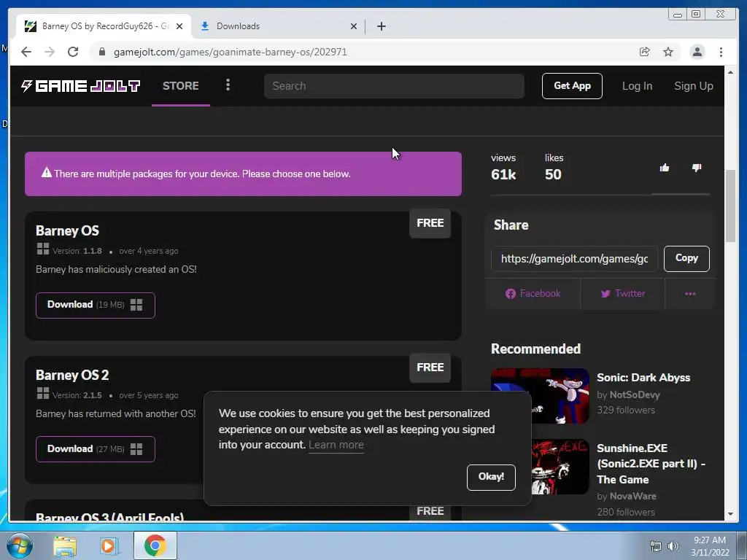Close the Downloads tab
Screen dimensions: 747x560
tap(354, 26)
